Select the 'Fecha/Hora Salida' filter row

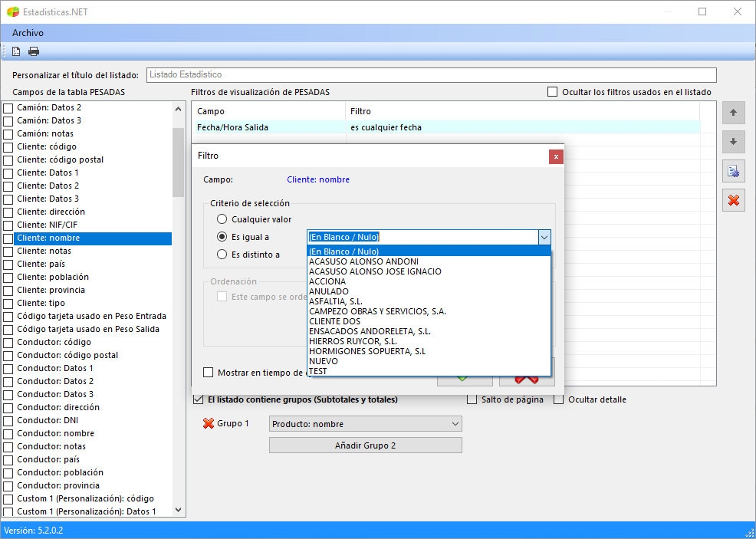click(446, 127)
